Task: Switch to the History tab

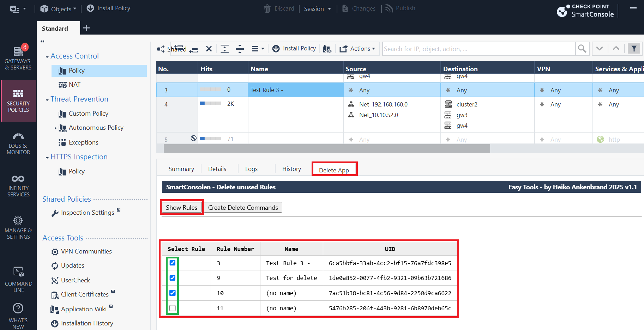Action: tap(291, 169)
